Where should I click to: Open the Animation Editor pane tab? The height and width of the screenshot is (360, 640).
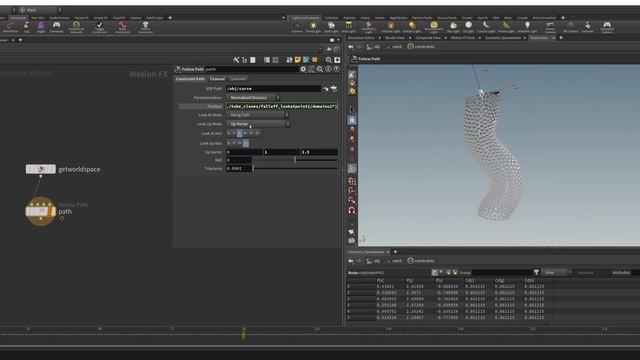(362, 38)
